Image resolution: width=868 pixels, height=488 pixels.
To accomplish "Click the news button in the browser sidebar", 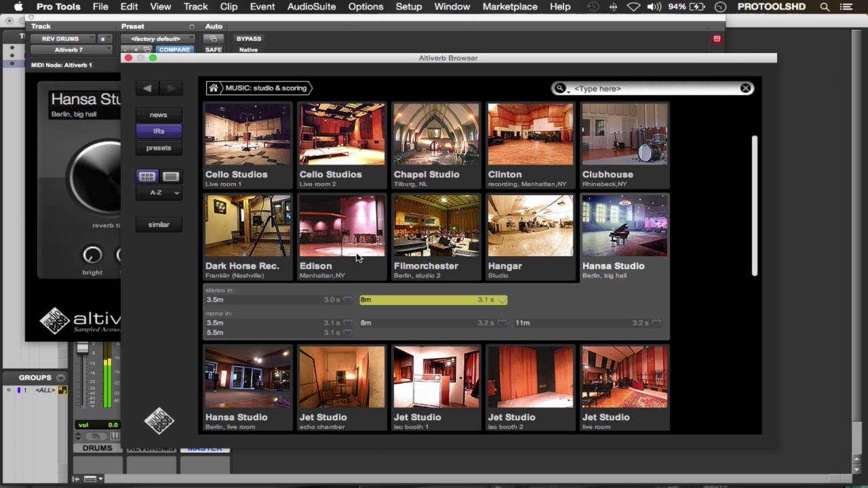I will (x=159, y=115).
